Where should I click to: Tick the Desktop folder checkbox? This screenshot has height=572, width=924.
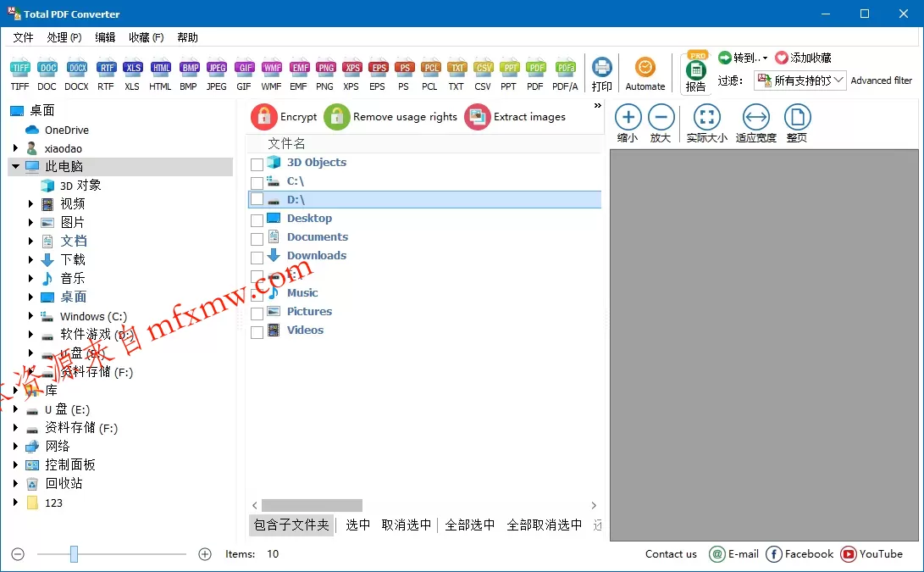pos(257,220)
